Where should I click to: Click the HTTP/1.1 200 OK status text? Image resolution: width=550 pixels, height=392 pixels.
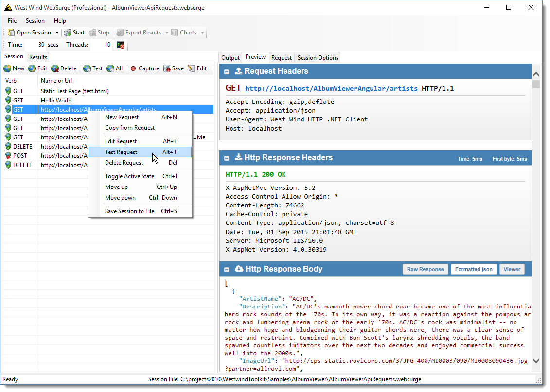255,174
